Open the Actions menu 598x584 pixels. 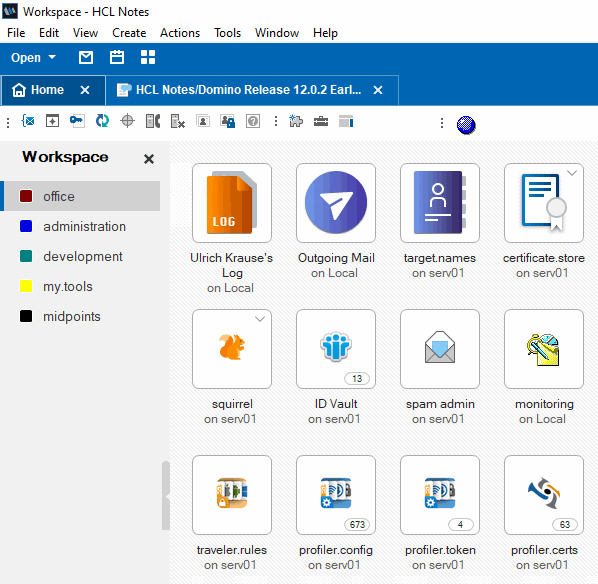pos(180,33)
